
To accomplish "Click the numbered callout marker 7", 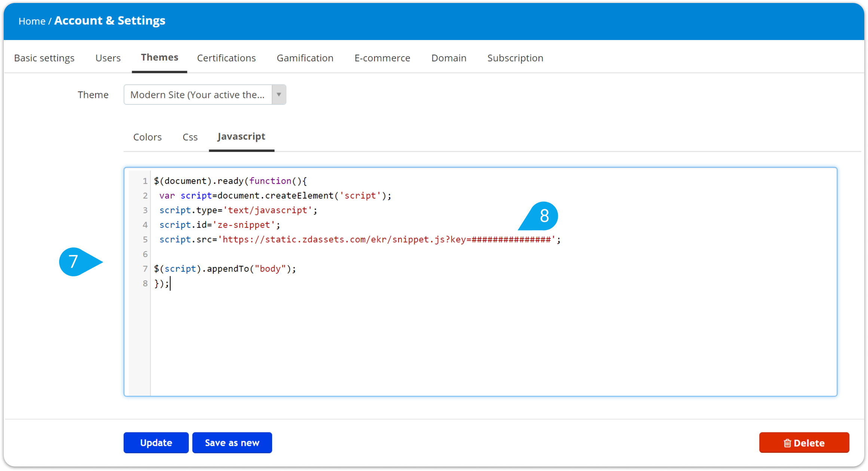I will click(75, 261).
